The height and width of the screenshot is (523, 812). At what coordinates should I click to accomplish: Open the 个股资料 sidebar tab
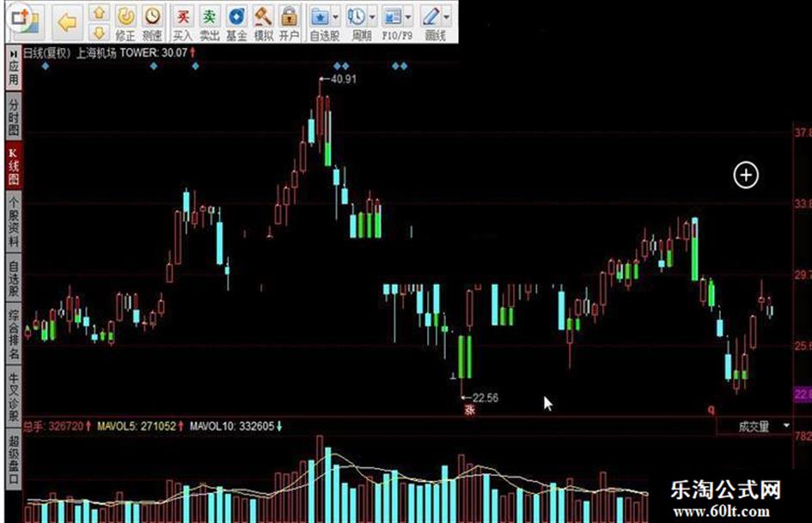coord(14,222)
